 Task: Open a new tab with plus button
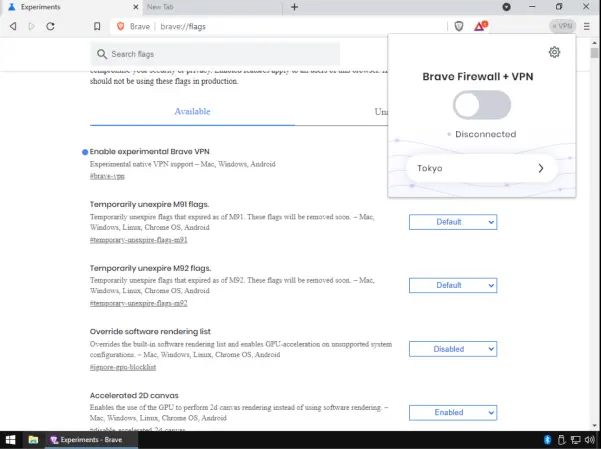pos(294,7)
